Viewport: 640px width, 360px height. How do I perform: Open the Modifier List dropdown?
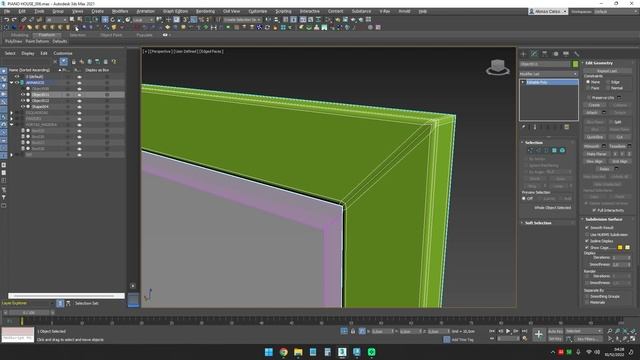[549, 74]
